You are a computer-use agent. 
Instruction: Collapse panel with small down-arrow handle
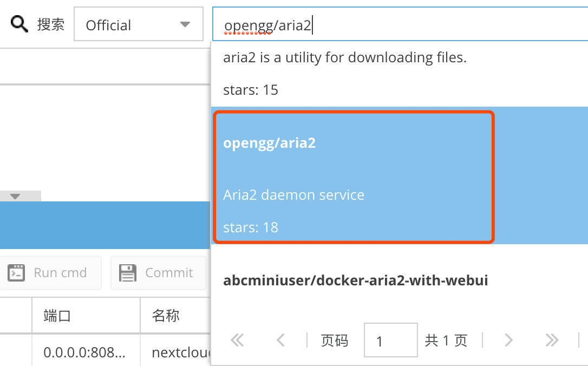20,196
